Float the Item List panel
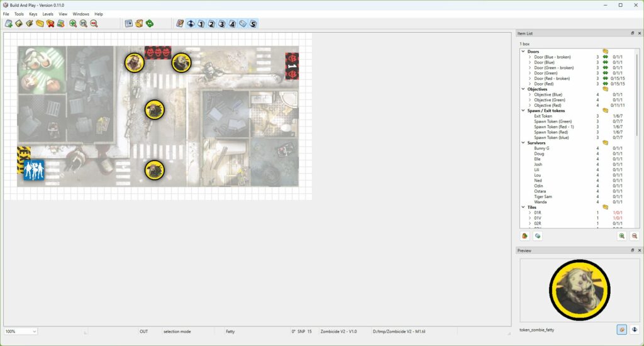Image resolution: width=644 pixels, height=346 pixels. (x=633, y=33)
